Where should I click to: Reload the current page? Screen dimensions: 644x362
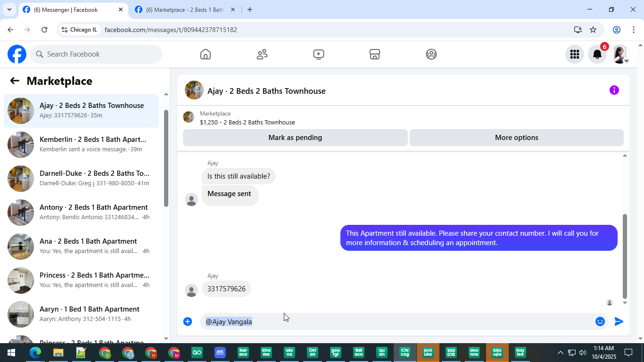coord(44,30)
